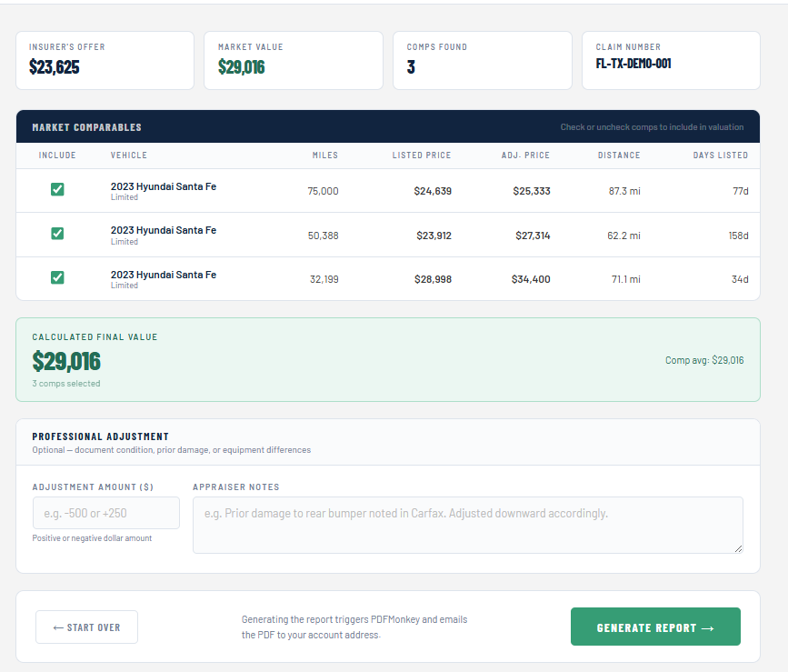Click adjusted price $27,314
Image resolution: width=788 pixels, height=672 pixels.
533,236
